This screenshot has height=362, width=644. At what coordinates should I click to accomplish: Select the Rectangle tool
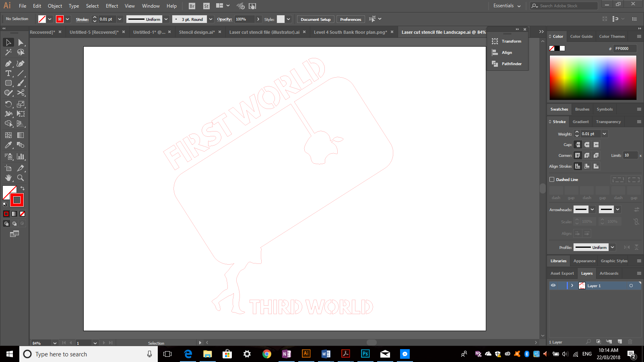(x=8, y=83)
